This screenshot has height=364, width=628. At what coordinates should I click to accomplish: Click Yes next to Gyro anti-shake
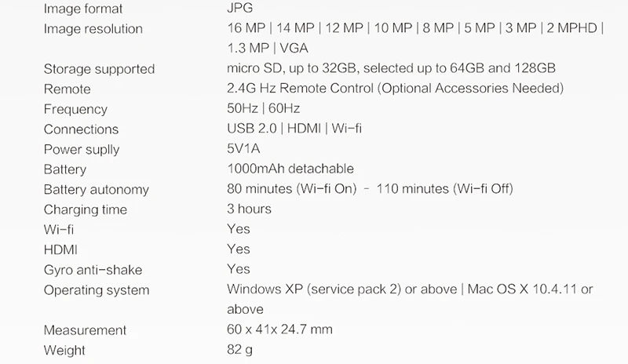[238, 269]
